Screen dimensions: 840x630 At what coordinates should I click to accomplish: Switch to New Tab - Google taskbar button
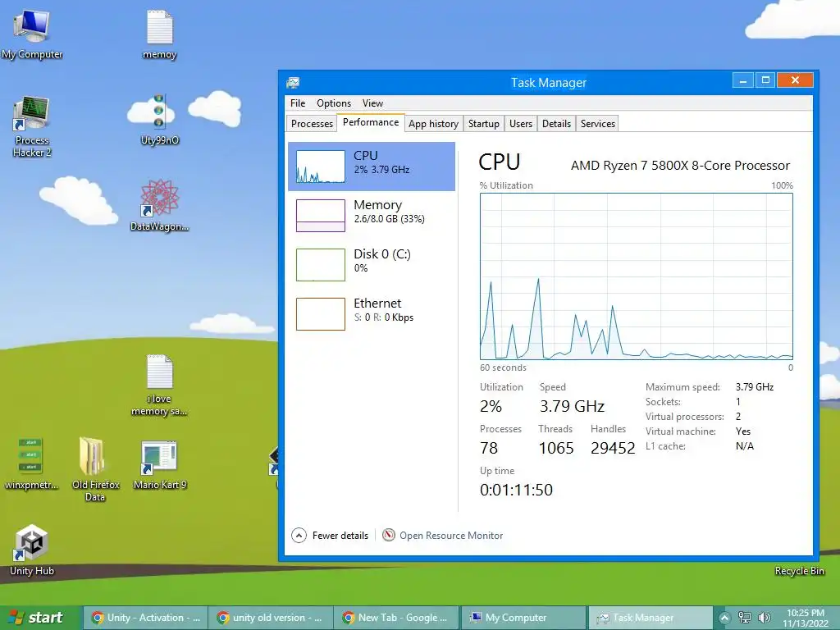[x=396, y=618]
